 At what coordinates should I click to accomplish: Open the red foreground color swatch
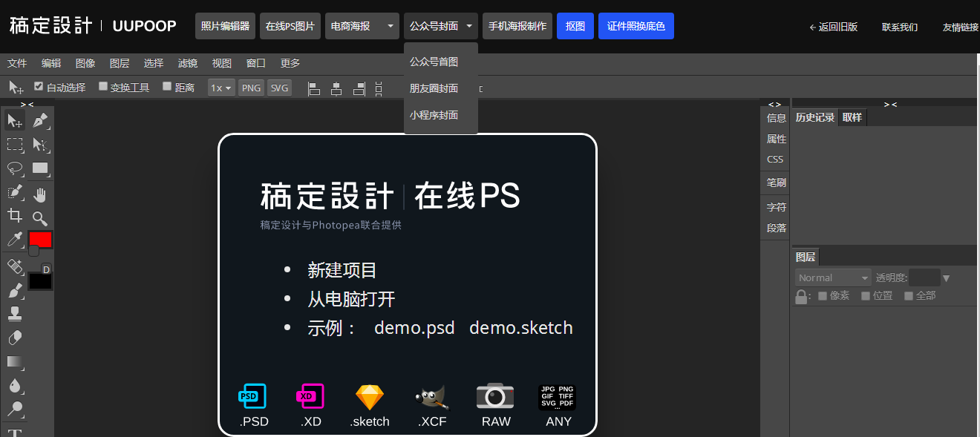coord(40,239)
